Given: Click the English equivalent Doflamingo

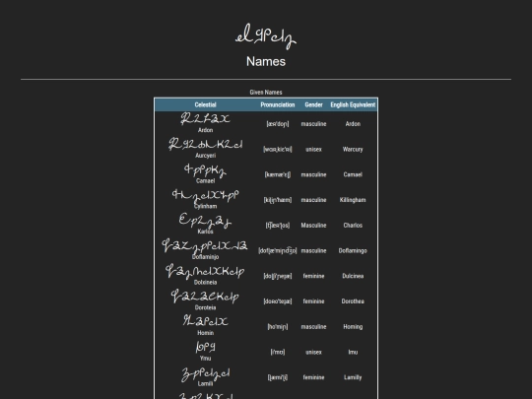Looking at the screenshot, I should click(353, 251).
